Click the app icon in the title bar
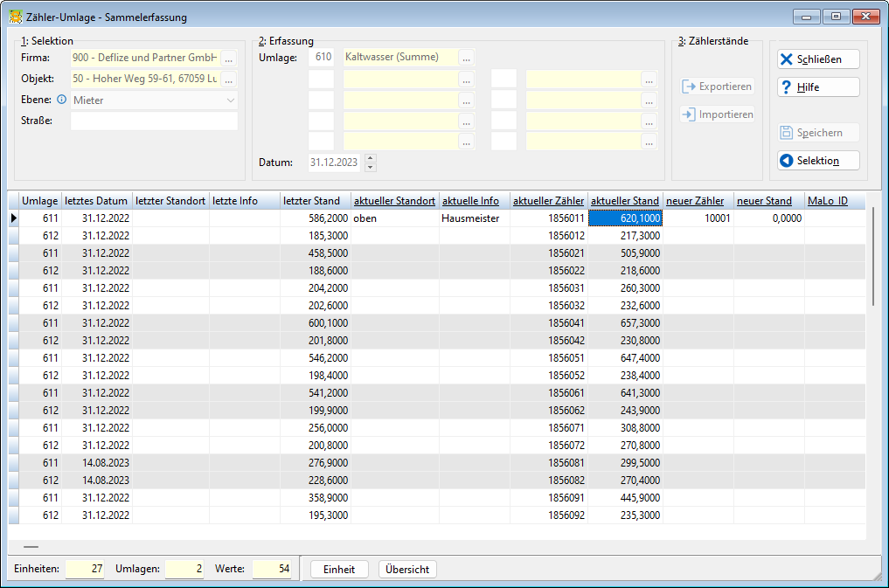 point(16,17)
